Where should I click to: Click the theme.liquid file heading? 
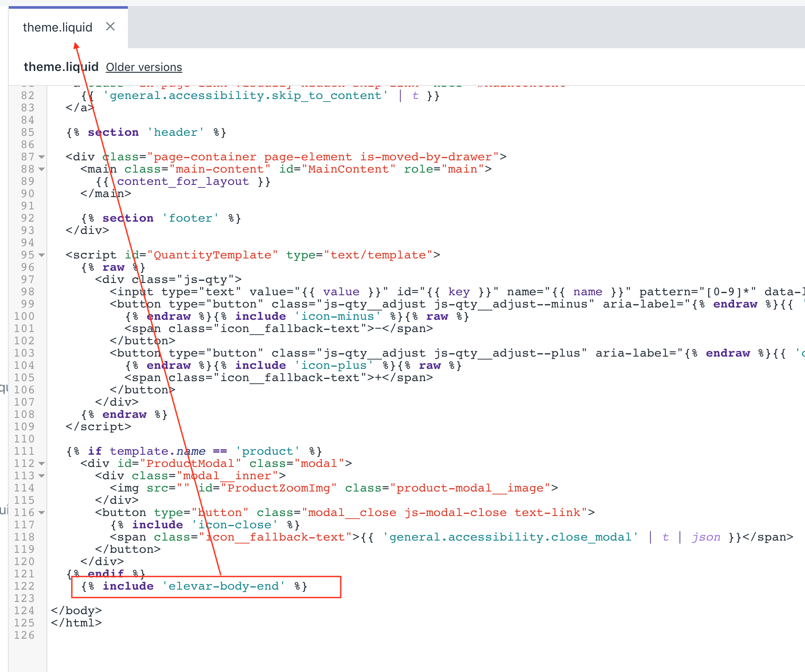[61, 67]
